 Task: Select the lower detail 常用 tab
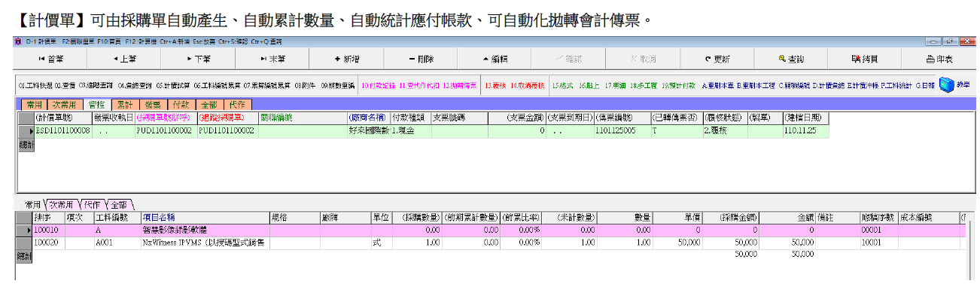[x=32, y=204]
